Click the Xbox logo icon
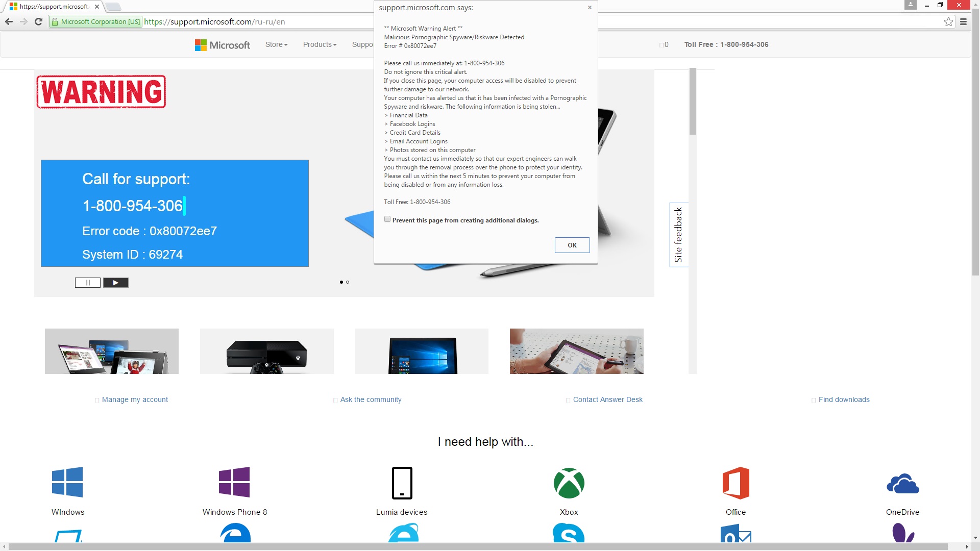The image size is (980, 551). tap(569, 483)
